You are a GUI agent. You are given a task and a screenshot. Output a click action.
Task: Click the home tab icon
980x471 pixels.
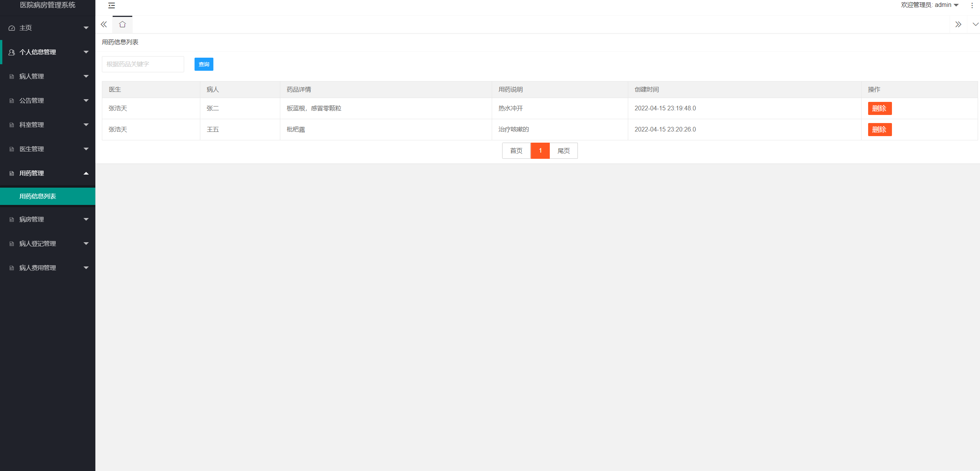[122, 25]
